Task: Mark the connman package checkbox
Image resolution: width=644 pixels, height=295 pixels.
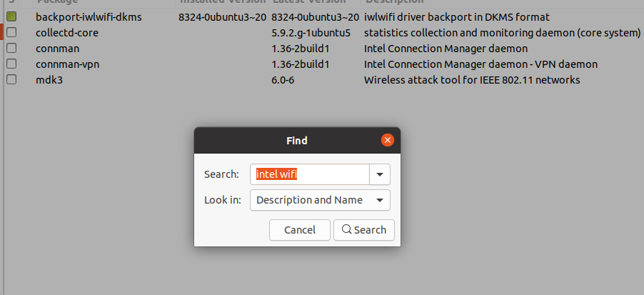Action: click(x=11, y=49)
